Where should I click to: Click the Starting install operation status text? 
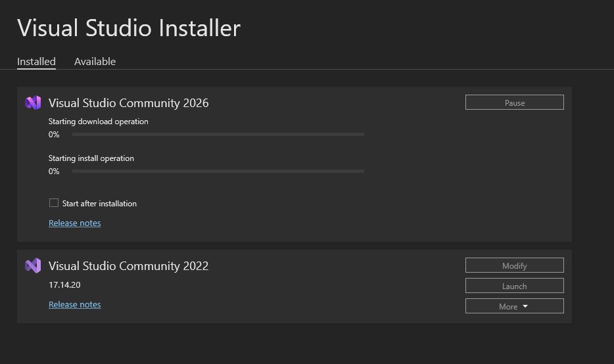pos(91,158)
